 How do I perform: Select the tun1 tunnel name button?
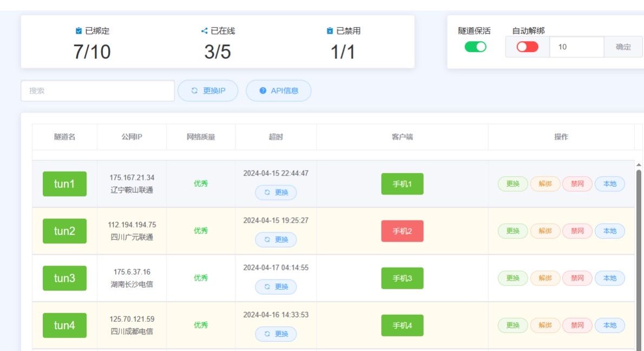point(64,184)
